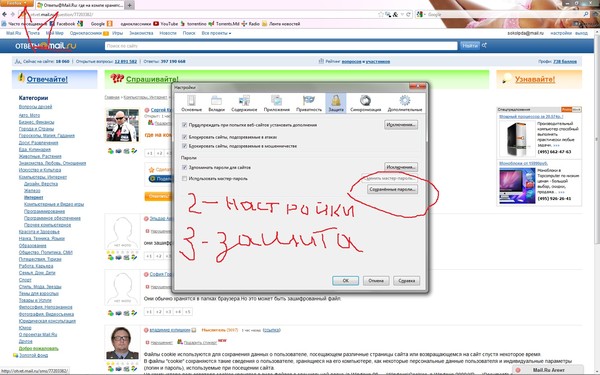Click the desktop computer ad image
This screenshot has width=600, height=375.
click(x=516, y=139)
